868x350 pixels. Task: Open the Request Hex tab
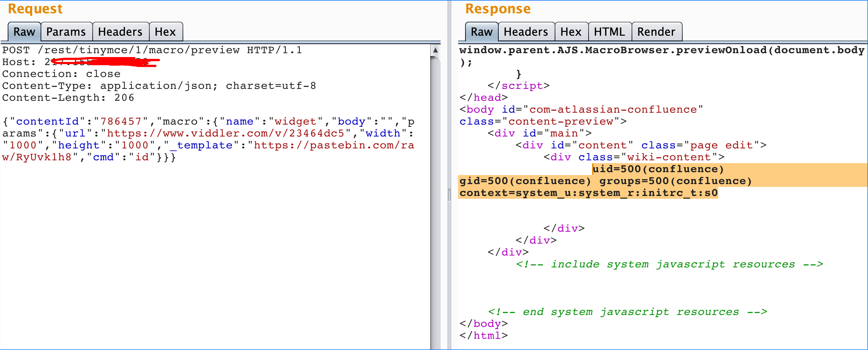pyautogui.click(x=165, y=32)
